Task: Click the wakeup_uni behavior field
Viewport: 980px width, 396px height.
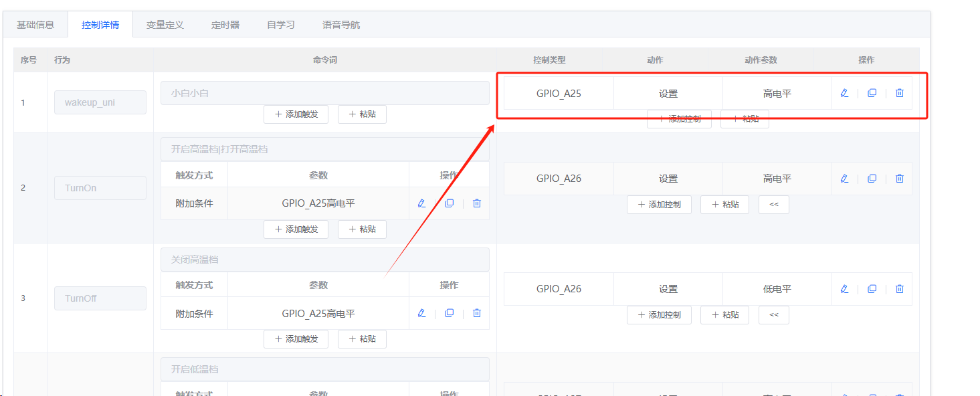Action: [100, 102]
